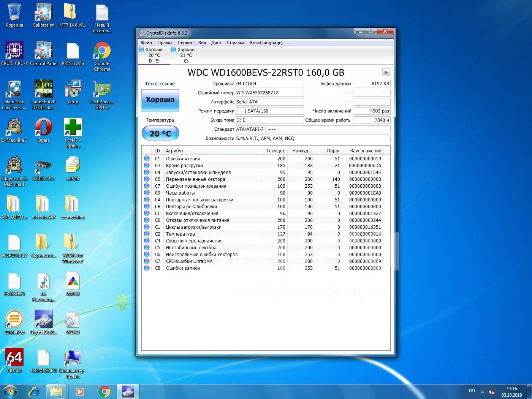Open the MP3 file 16. Настоящ... on desktop
The height and width of the screenshot is (399, 532).
click(x=44, y=287)
